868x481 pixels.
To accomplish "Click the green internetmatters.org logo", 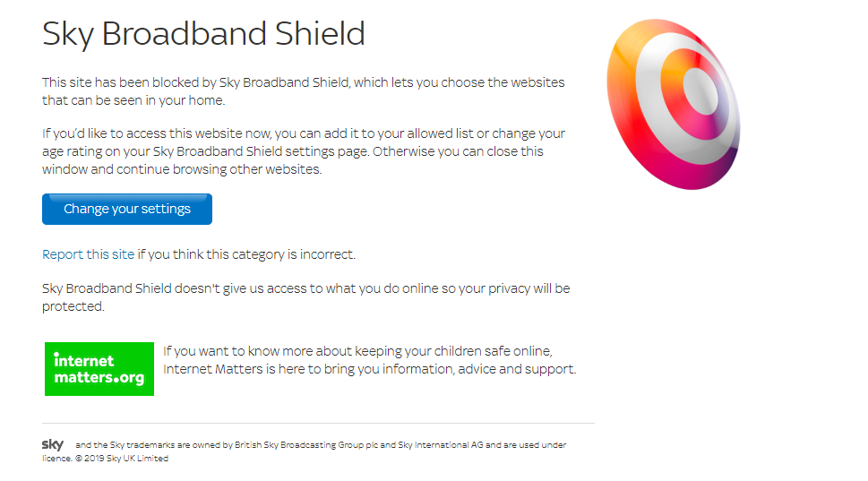I will (x=99, y=369).
